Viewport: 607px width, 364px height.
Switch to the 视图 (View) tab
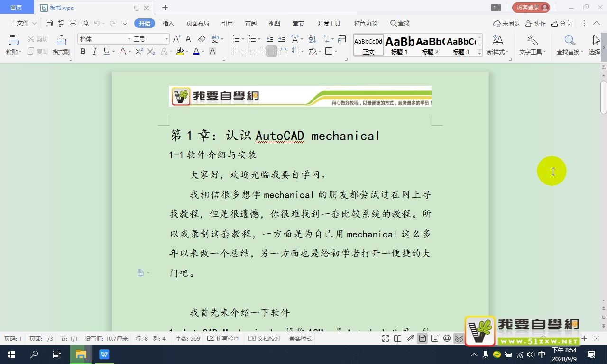pyautogui.click(x=275, y=23)
